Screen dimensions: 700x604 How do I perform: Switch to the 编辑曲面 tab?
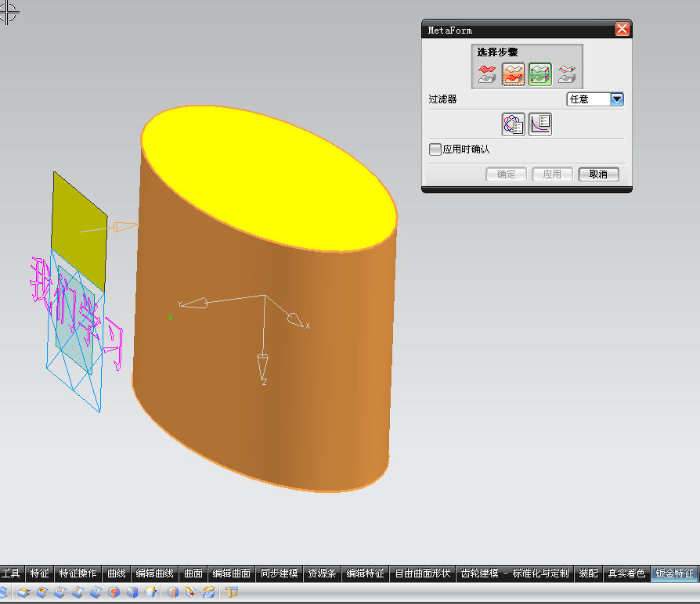click(x=231, y=573)
